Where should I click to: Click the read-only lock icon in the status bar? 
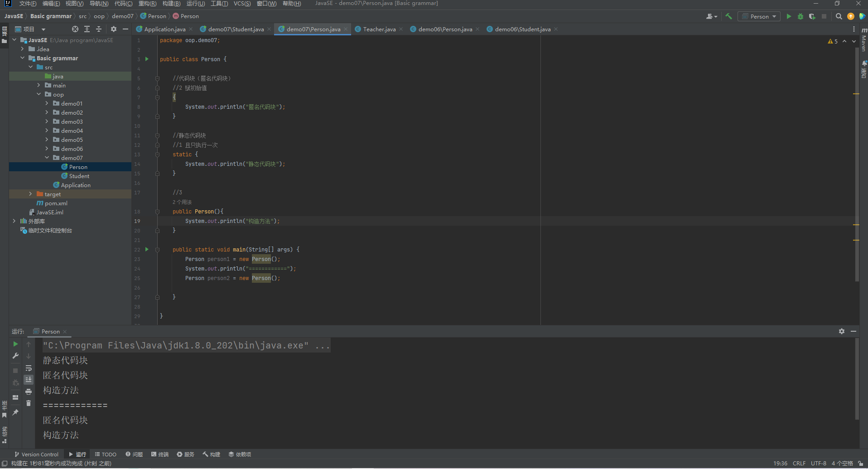tap(860, 464)
